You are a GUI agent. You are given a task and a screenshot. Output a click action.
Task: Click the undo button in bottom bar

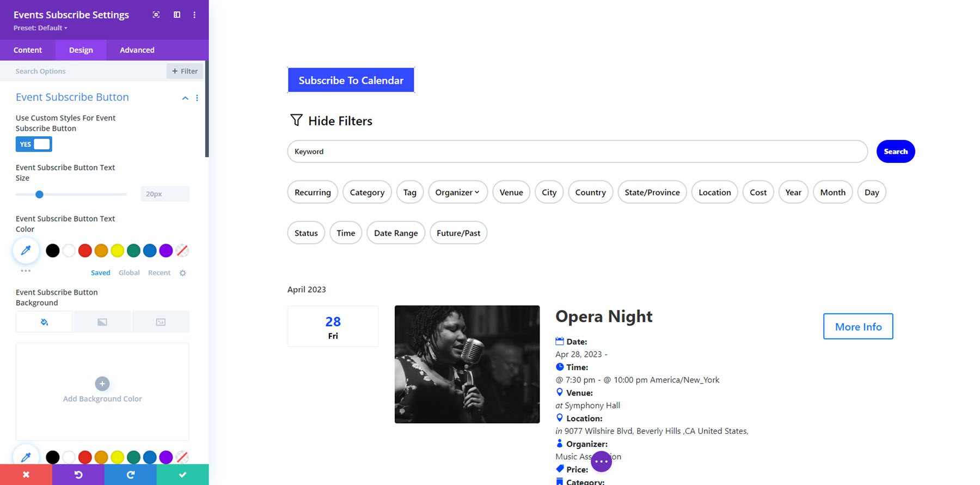pyautogui.click(x=78, y=475)
